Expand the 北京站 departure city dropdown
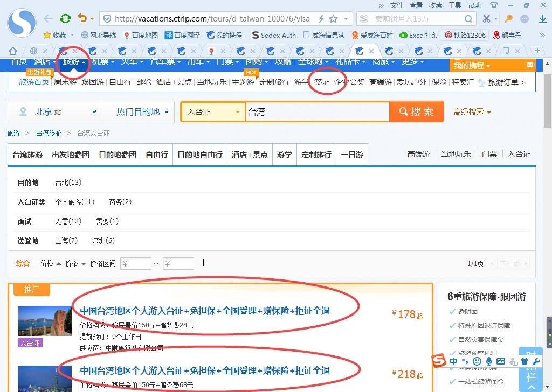 coord(54,112)
